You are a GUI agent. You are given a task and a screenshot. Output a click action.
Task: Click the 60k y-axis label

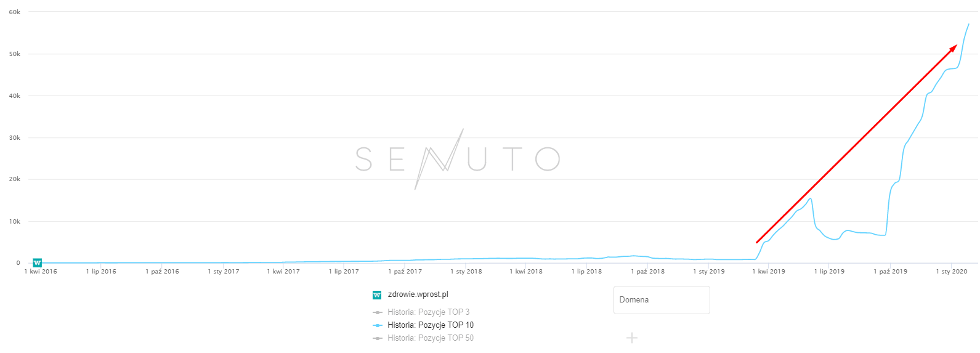[15, 12]
